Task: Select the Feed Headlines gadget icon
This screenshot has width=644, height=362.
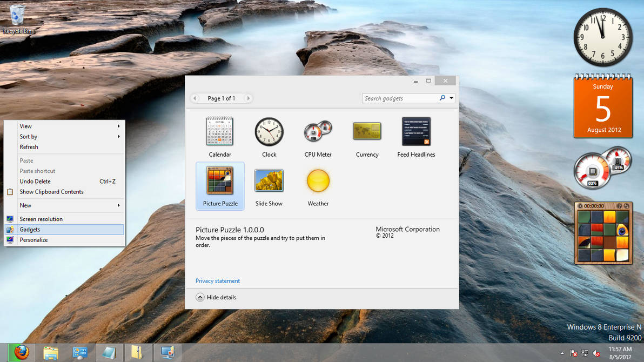Action: pos(416,131)
